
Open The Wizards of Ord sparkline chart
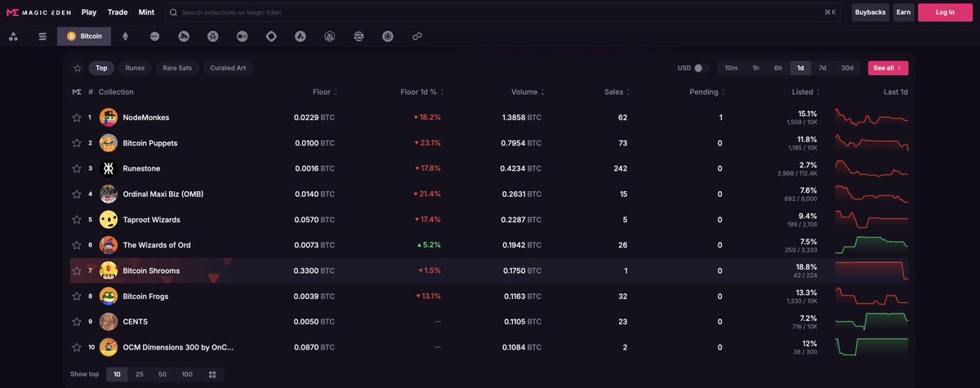pyautogui.click(x=871, y=243)
